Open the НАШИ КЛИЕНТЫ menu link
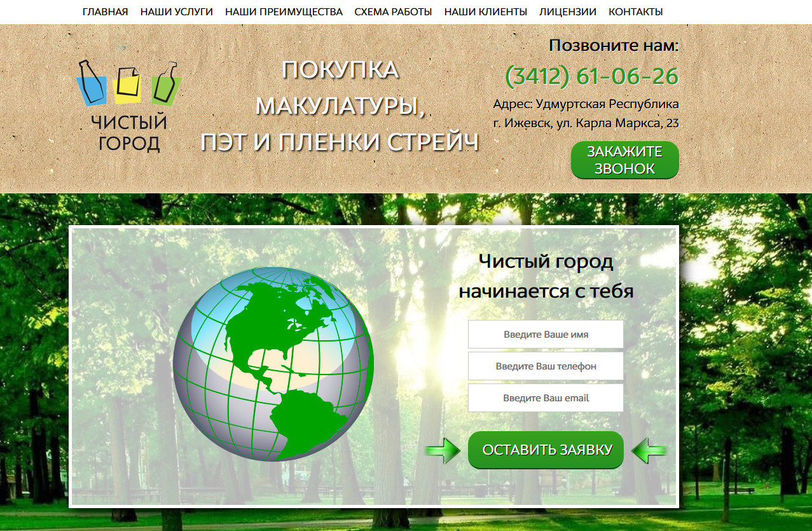Image resolution: width=812 pixels, height=531 pixels. pos(486,11)
